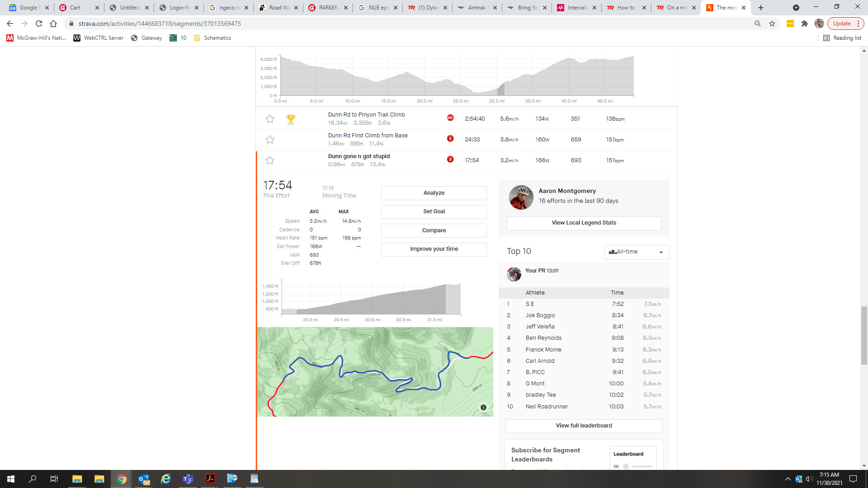Open the Chrome extensions puzzle icon

click(805, 23)
